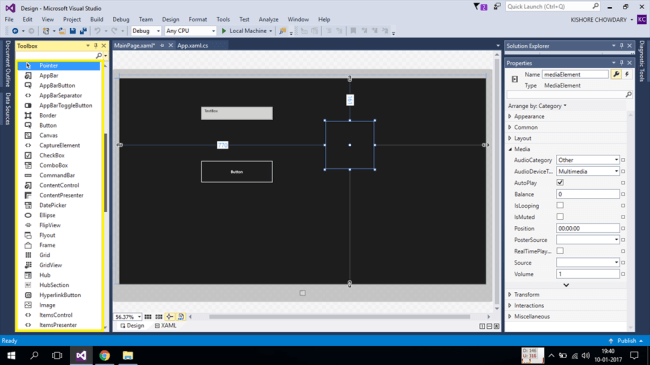Undo last action via toolbar

(97, 31)
